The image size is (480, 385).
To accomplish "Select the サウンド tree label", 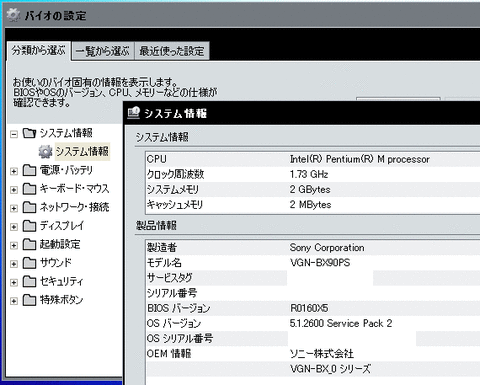I will pyautogui.click(x=56, y=263).
